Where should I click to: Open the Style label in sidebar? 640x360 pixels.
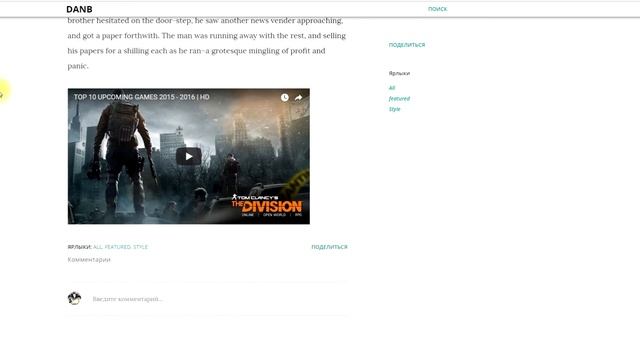click(x=394, y=109)
